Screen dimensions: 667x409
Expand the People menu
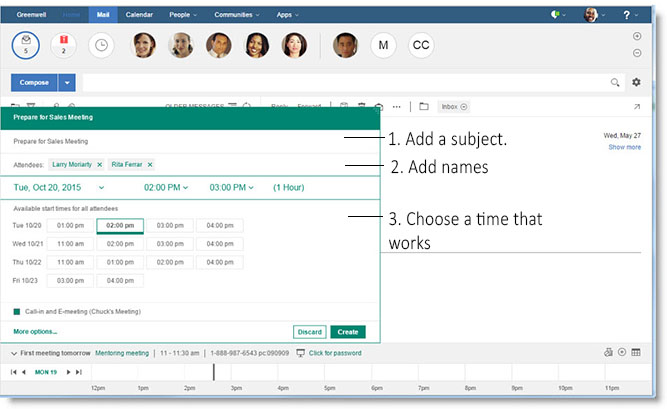pos(183,14)
